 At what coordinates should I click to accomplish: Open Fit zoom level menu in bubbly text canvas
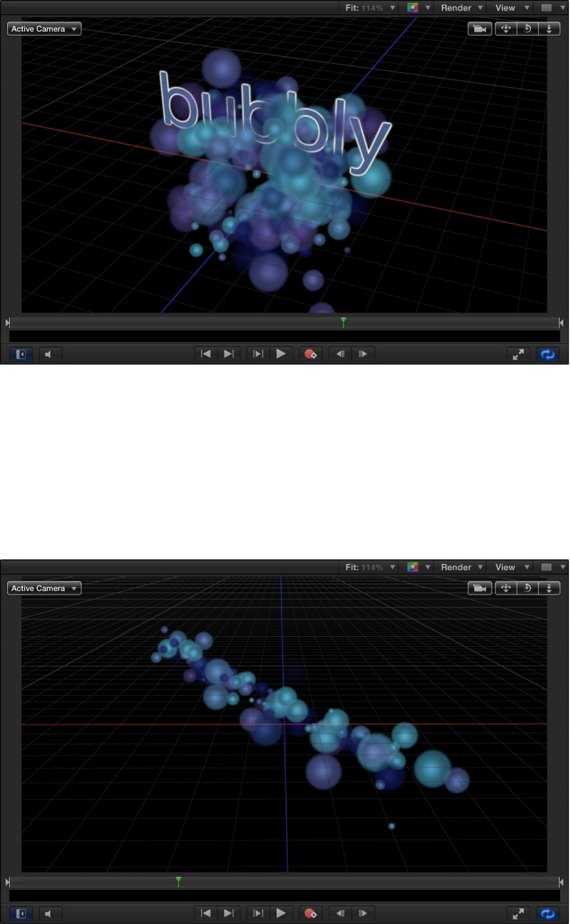(370, 8)
